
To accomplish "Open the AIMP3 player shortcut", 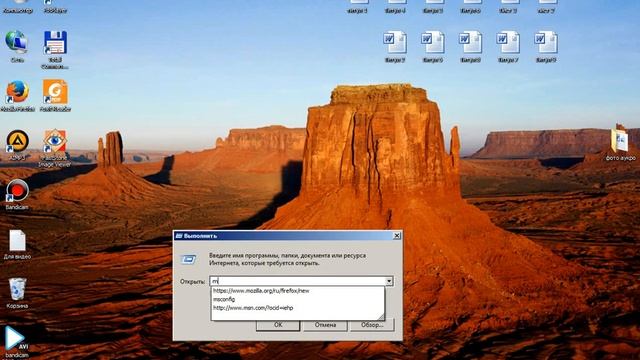I will 17,141.
